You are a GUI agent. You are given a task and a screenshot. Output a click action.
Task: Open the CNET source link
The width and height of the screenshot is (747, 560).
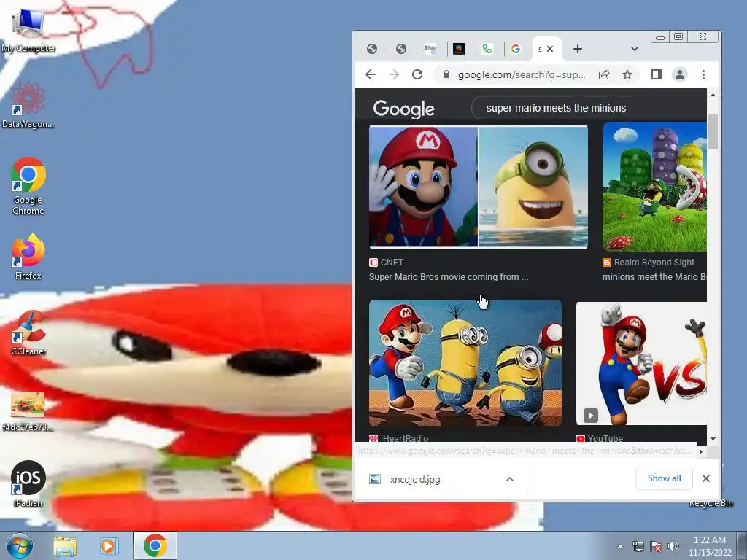pyautogui.click(x=387, y=262)
